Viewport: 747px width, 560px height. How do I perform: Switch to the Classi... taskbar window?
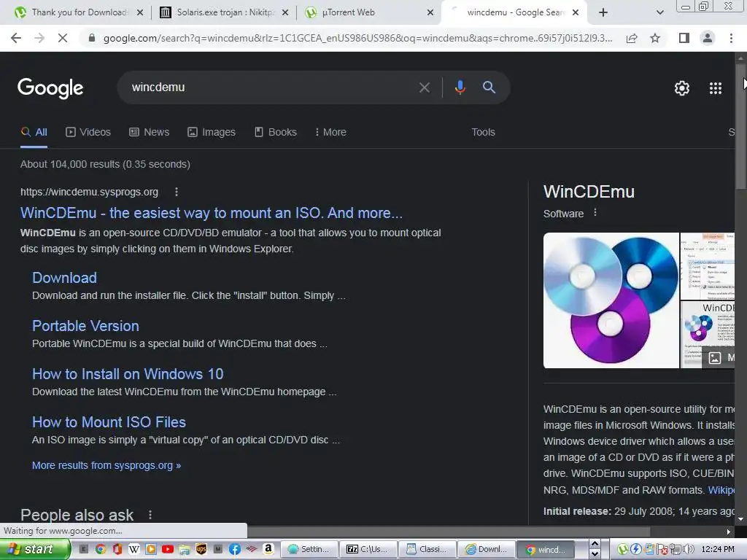(x=427, y=549)
